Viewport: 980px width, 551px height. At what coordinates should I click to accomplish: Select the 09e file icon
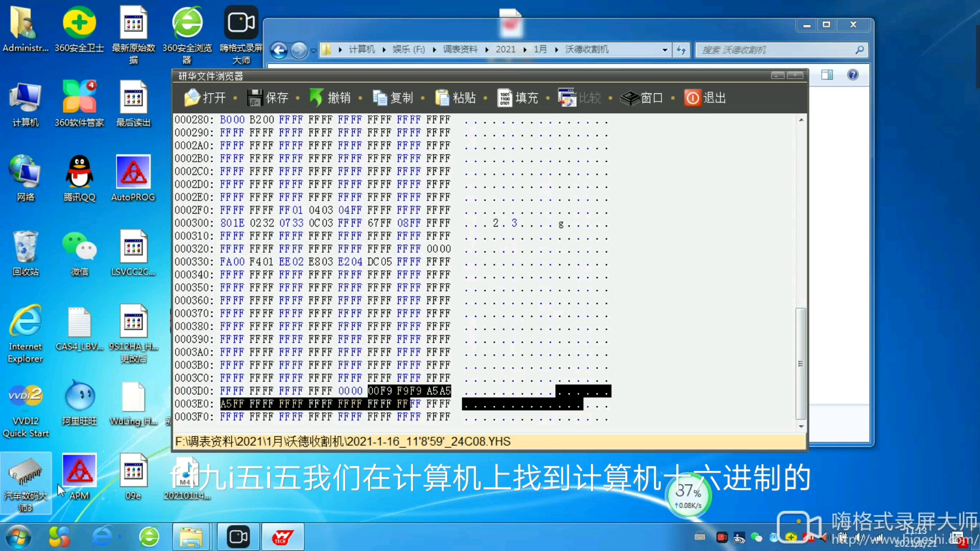pos(133,477)
